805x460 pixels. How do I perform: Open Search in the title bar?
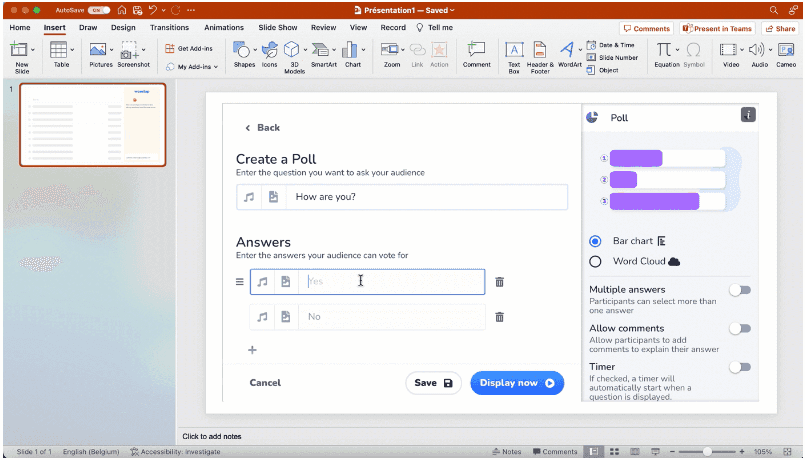click(x=774, y=10)
